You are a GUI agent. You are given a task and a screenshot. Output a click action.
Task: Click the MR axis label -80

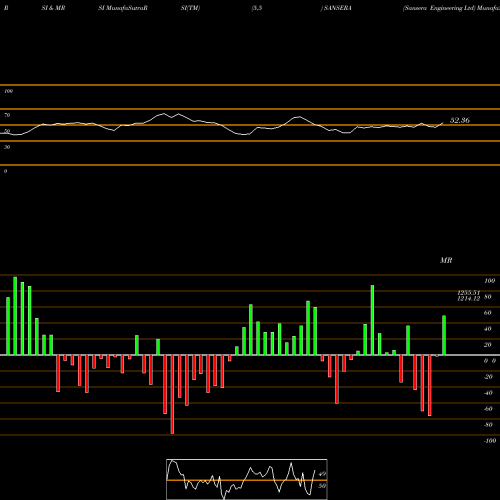(488, 425)
